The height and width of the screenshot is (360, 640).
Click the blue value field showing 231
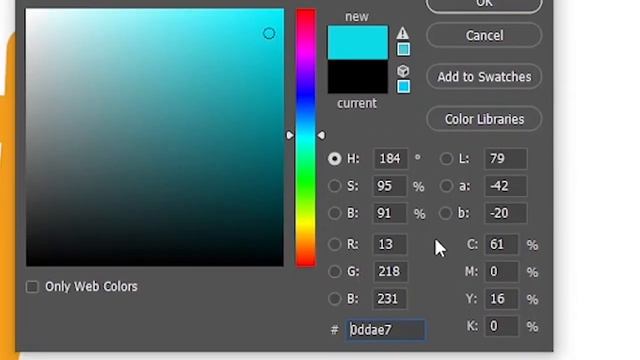[390, 299]
